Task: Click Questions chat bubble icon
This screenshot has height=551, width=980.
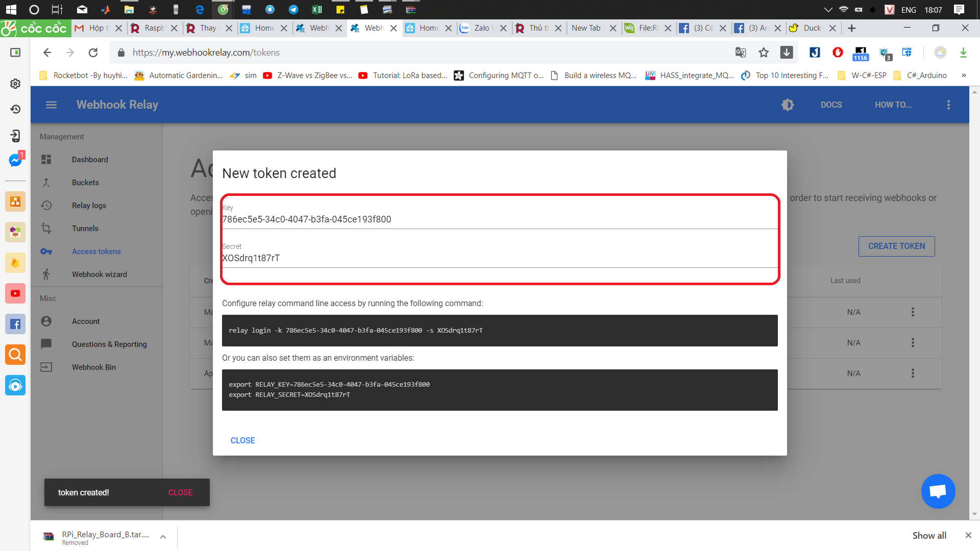Action: point(46,344)
